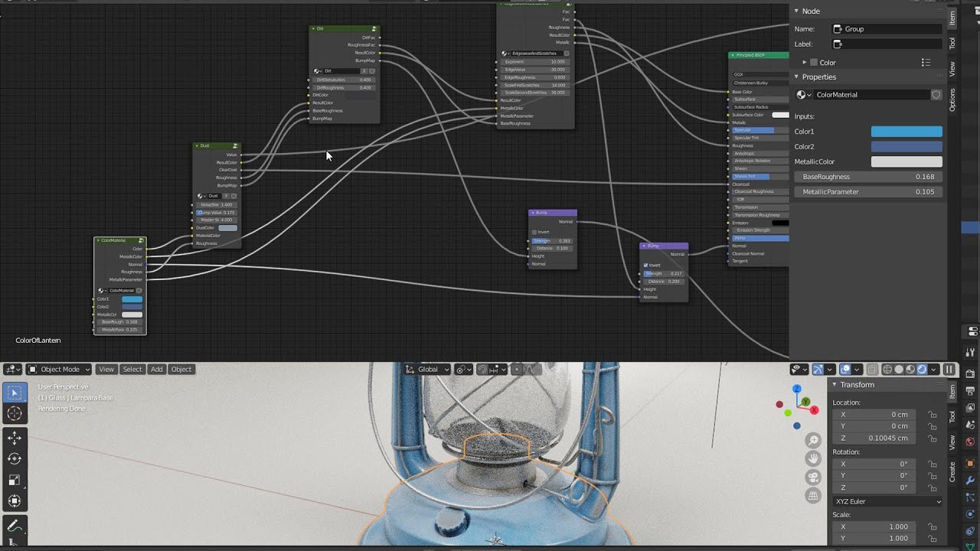This screenshot has width=980, height=551.
Task: Switch to rendered viewport shading
Action: click(922, 370)
